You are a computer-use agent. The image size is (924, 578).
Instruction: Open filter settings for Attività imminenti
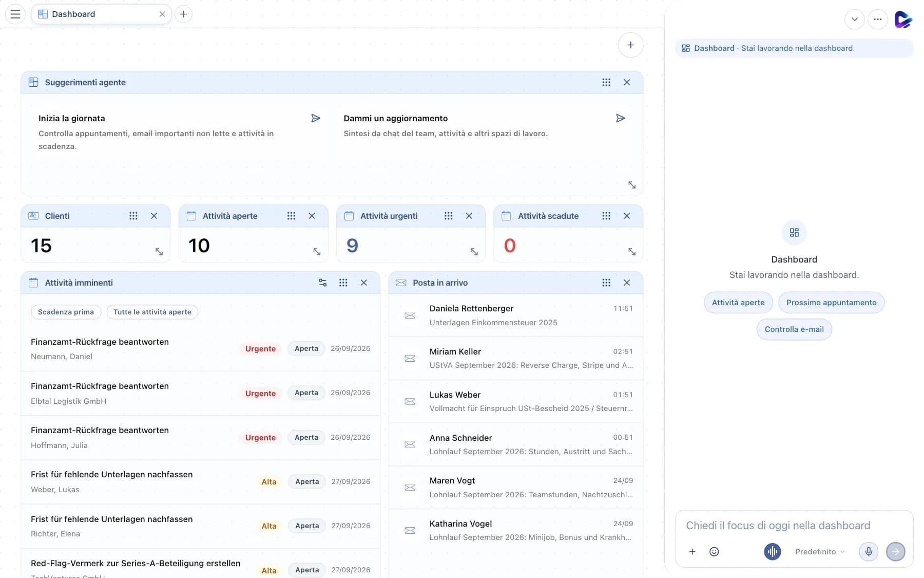[322, 283]
